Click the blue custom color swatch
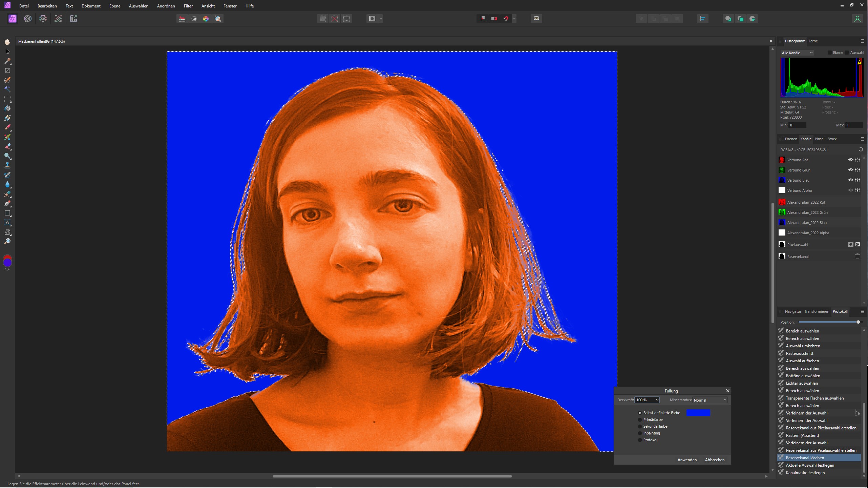This screenshot has width=868, height=488. point(698,413)
